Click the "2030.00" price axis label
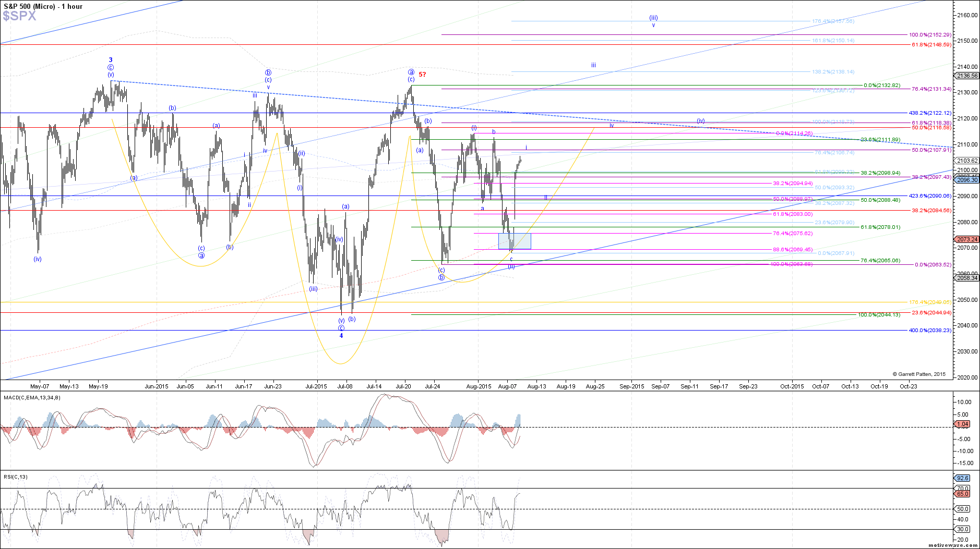Image resolution: width=980 pixels, height=549 pixels. tap(967, 351)
